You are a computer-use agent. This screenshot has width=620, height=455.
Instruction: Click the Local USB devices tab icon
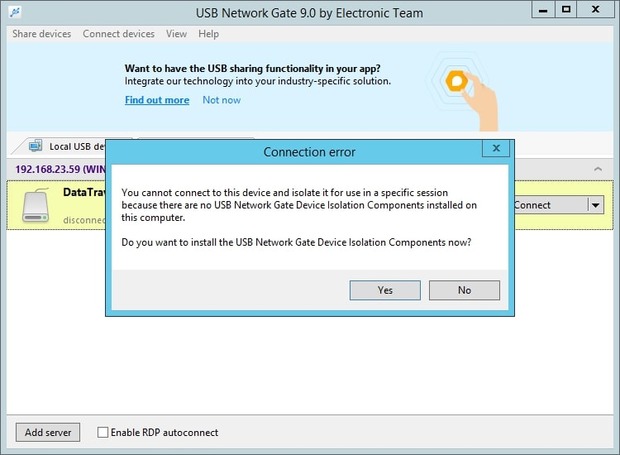[36, 146]
